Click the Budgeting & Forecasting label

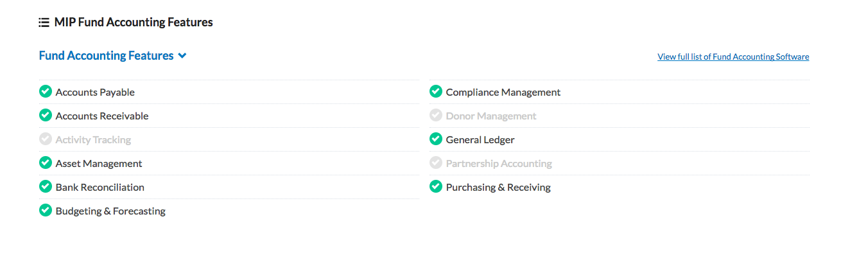pos(110,211)
